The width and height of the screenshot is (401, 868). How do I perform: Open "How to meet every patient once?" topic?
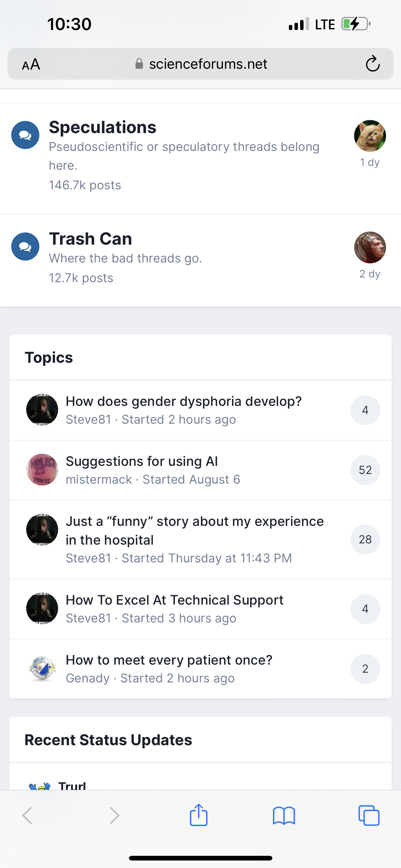(x=169, y=660)
